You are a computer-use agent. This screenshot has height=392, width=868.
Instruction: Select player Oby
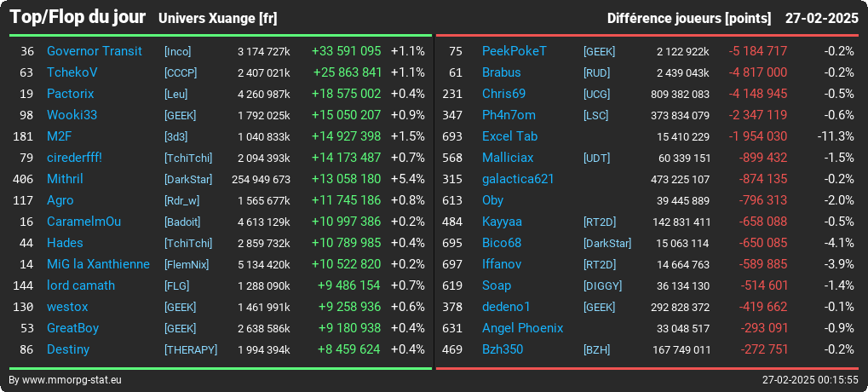(x=492, y=200)
